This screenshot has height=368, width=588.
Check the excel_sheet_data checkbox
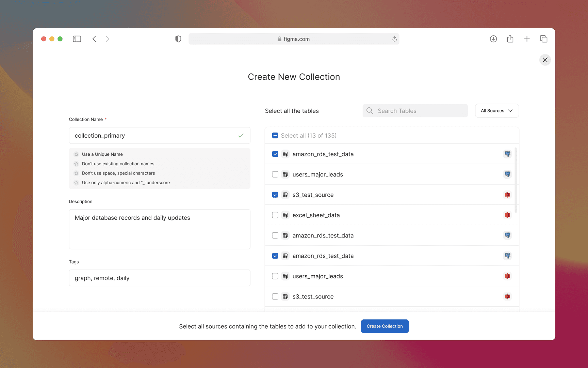pos(275,215)
